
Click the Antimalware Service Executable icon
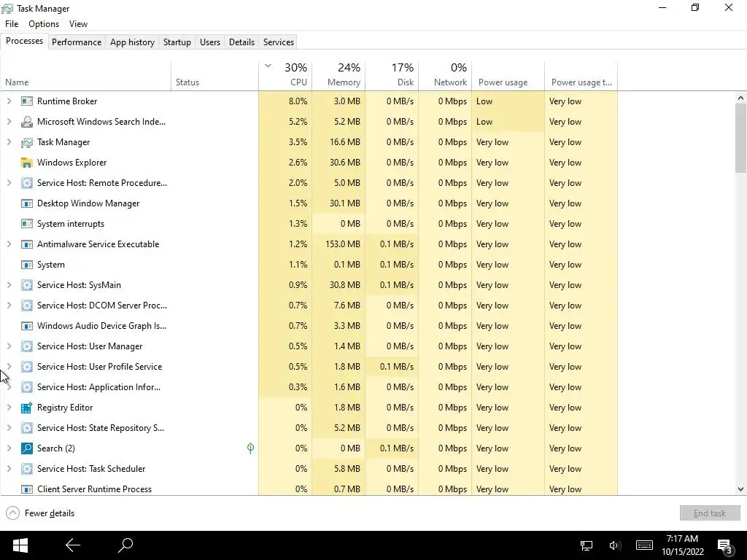(x=27, y=244)
